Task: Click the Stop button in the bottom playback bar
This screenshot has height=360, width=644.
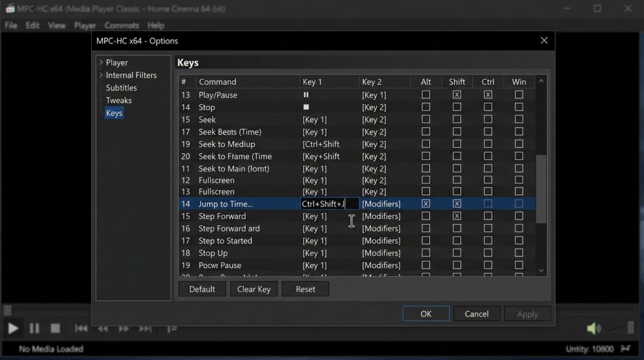Action: (55, 329)
